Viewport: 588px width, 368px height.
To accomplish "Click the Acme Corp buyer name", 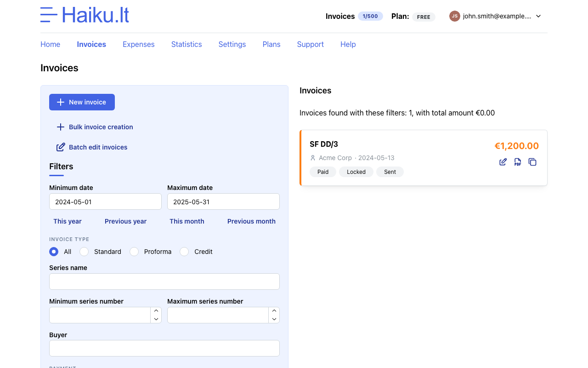I will click(335, 158).
